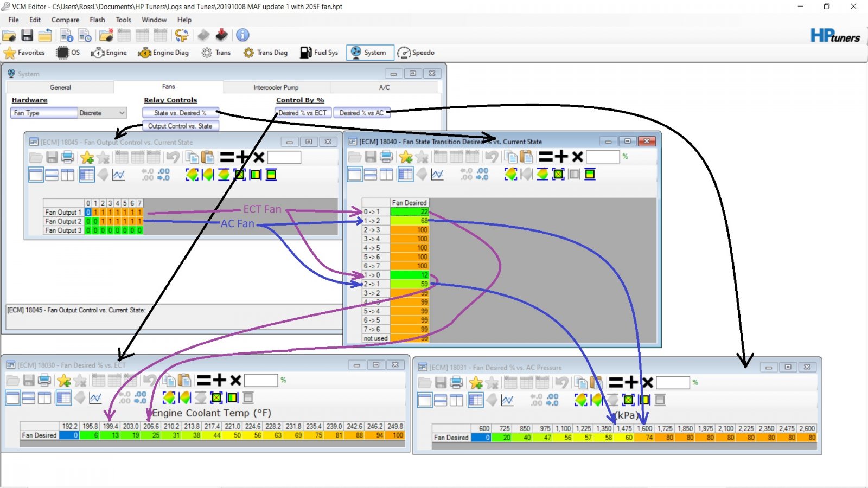Save the tune file in main toolbar
This screenshot has height=488, width=868.
27,36
